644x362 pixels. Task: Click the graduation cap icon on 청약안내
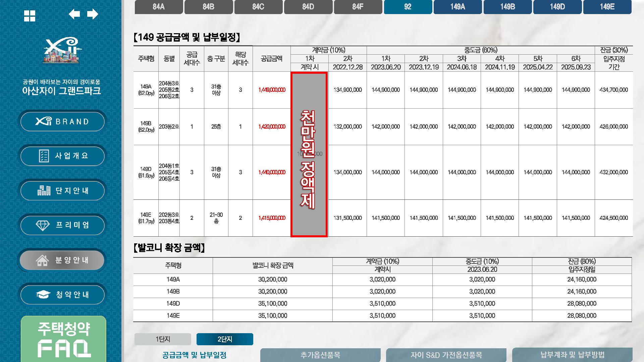tap(43, 295)
